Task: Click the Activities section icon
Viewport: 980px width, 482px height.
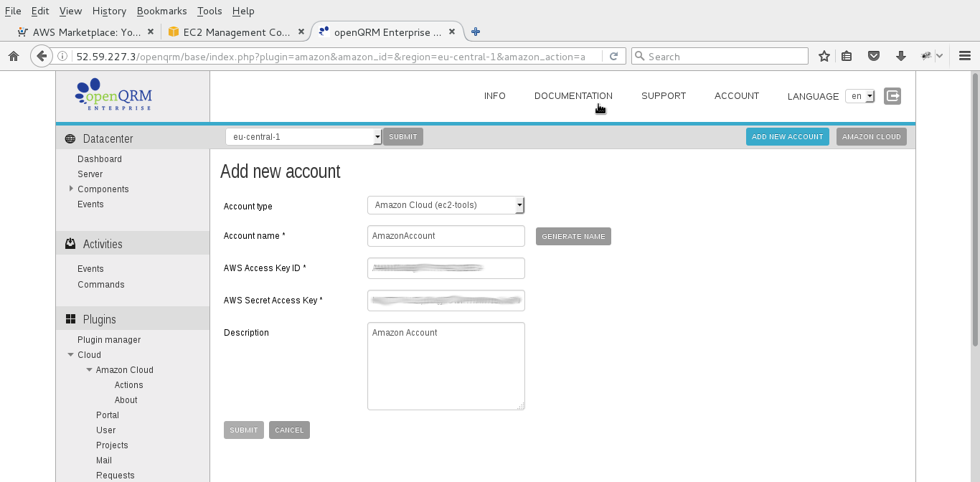Action: tap(70, 244)
